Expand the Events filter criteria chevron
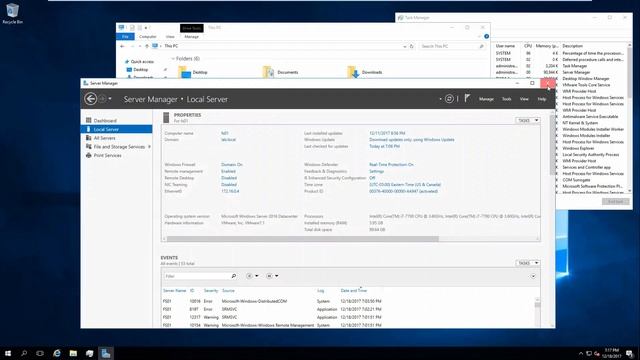 533,276
